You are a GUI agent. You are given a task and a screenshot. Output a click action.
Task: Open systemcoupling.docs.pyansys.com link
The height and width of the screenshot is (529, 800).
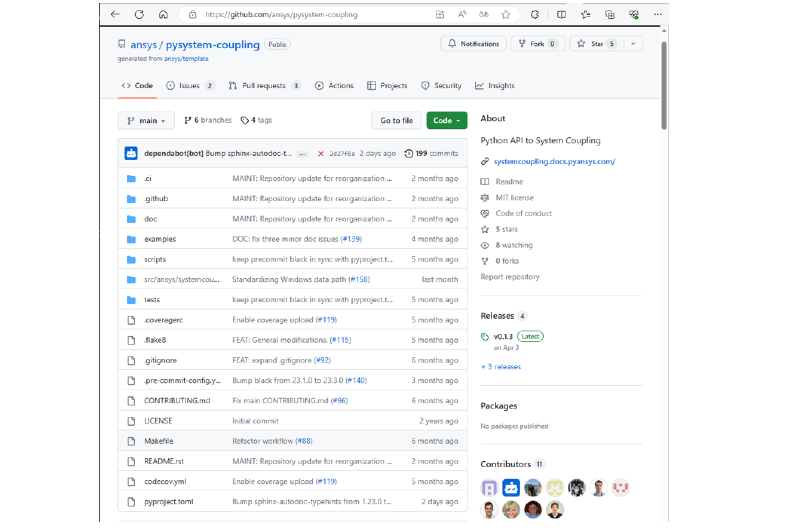pos(553,161)
